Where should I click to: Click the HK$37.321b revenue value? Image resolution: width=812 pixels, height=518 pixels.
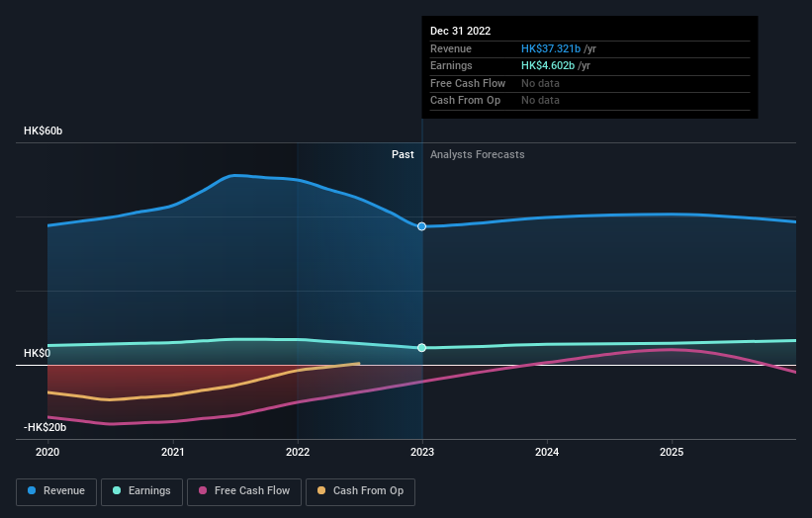coord(551,48)
